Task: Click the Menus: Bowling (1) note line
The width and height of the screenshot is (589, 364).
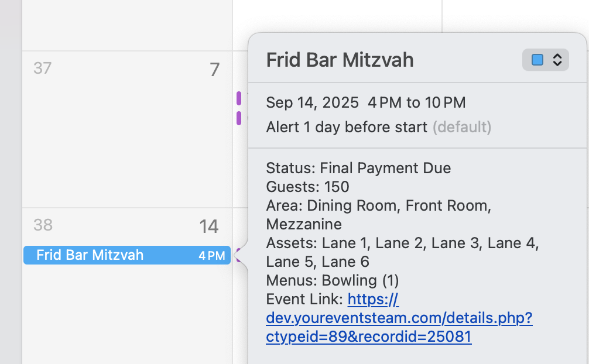Action: pos(330,280)
